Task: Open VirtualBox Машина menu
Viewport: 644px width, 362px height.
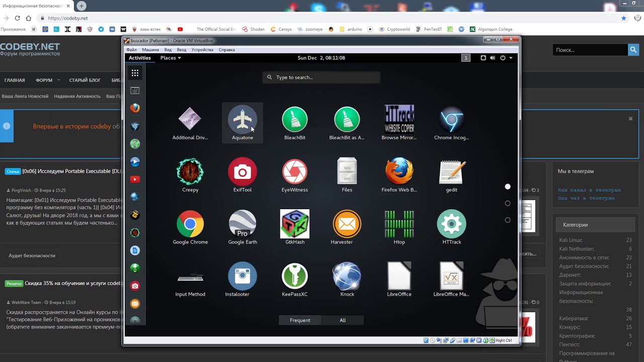Action: [150, 50]
